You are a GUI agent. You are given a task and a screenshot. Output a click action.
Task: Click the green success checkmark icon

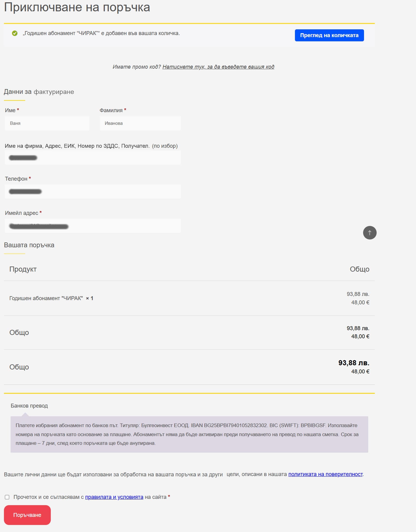15,33
